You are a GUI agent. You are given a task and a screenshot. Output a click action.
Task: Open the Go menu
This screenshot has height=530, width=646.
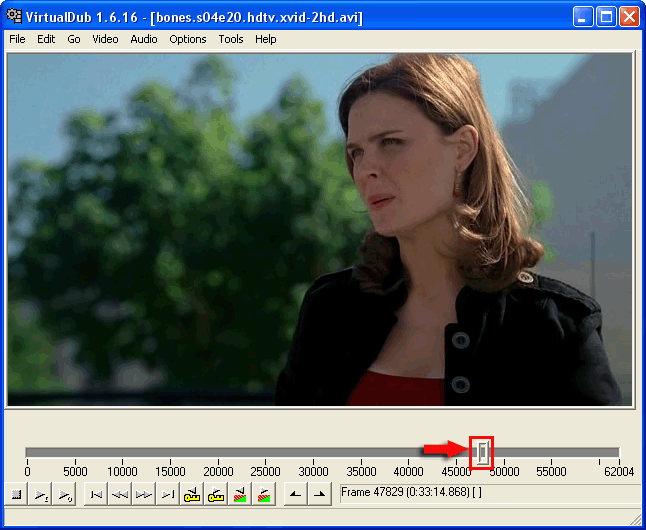point(74,39)
